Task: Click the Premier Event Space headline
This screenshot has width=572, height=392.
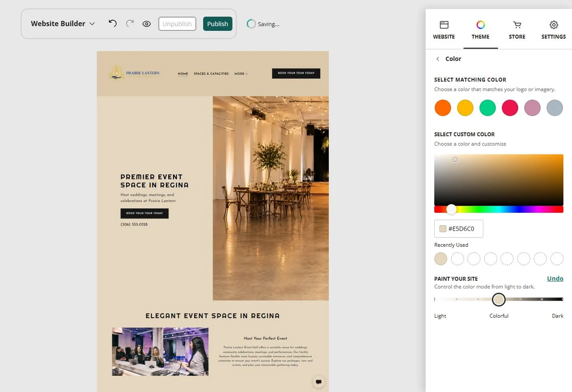Action: tap(154, 181)
